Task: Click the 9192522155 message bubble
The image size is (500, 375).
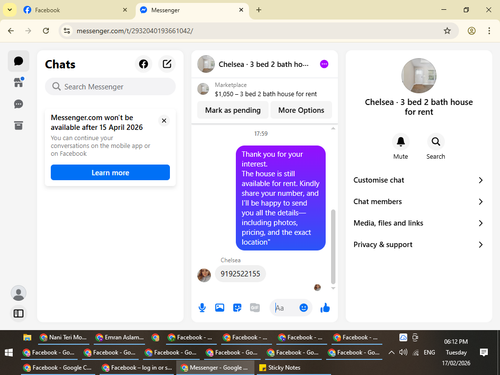Action: point(240,274)
